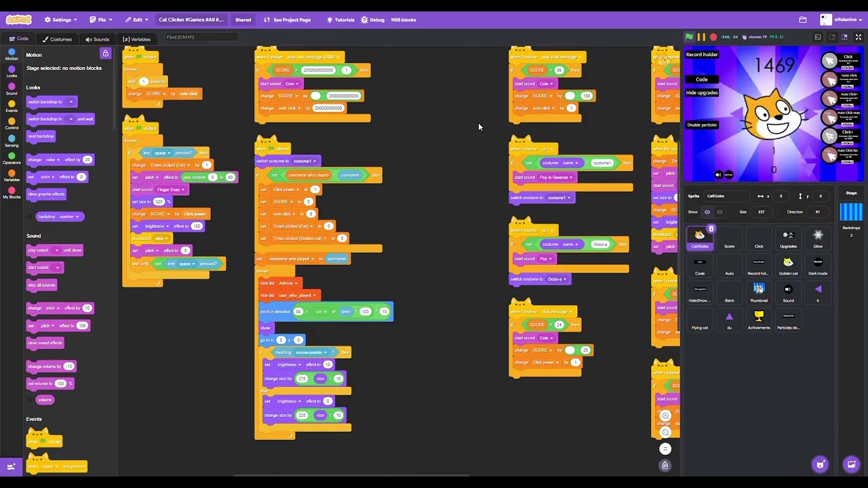The image size is (868, 488).
Task: Select the Sensing block category
Action: (12, 141)
